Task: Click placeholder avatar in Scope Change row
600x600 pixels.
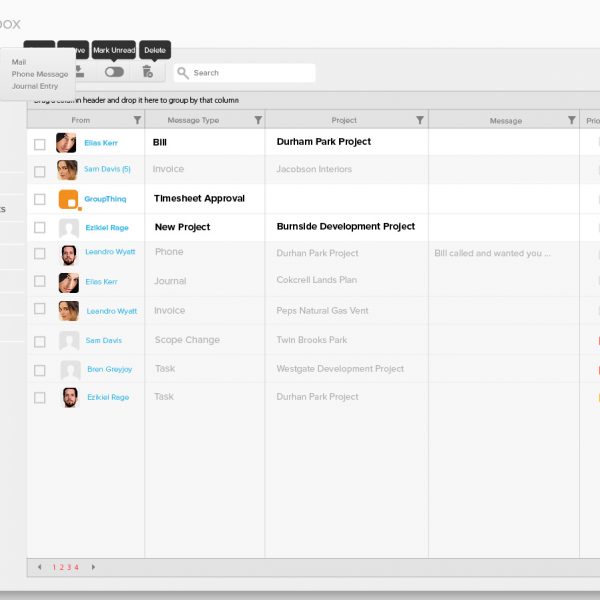Action: [x=69, y=341]
